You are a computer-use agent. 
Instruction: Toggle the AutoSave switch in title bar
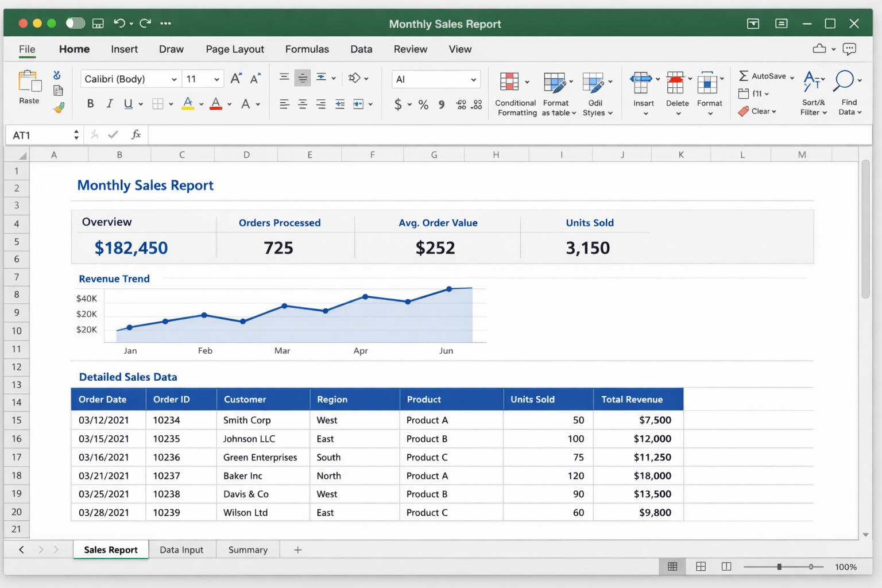pos(75,23)
